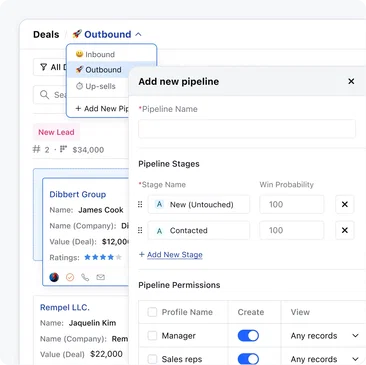Viewport: 366px width, 365px height.
Task: Click the search magnifier icon
Action: click(x=44, y=95)
